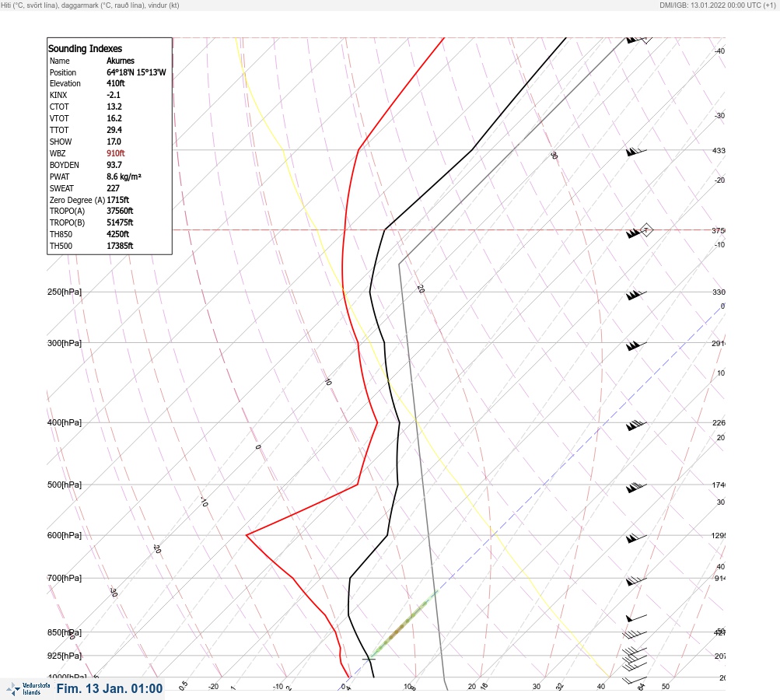Click the cross marker near 925 hPa
Viewport: 780px width, 700px height.
click(369, 660)
